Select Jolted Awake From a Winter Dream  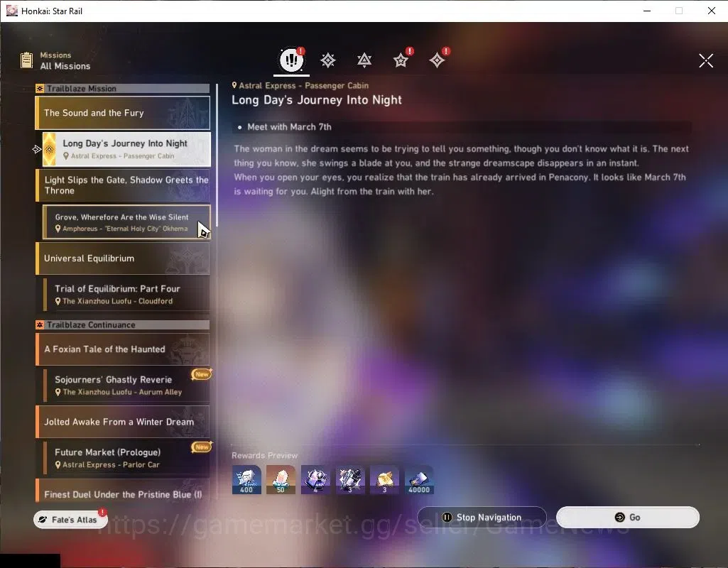[123, 422]
